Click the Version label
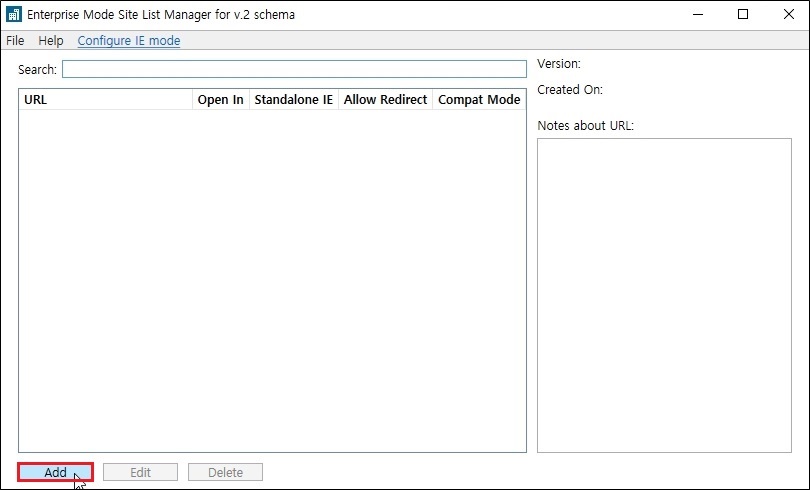 point(559,64)
